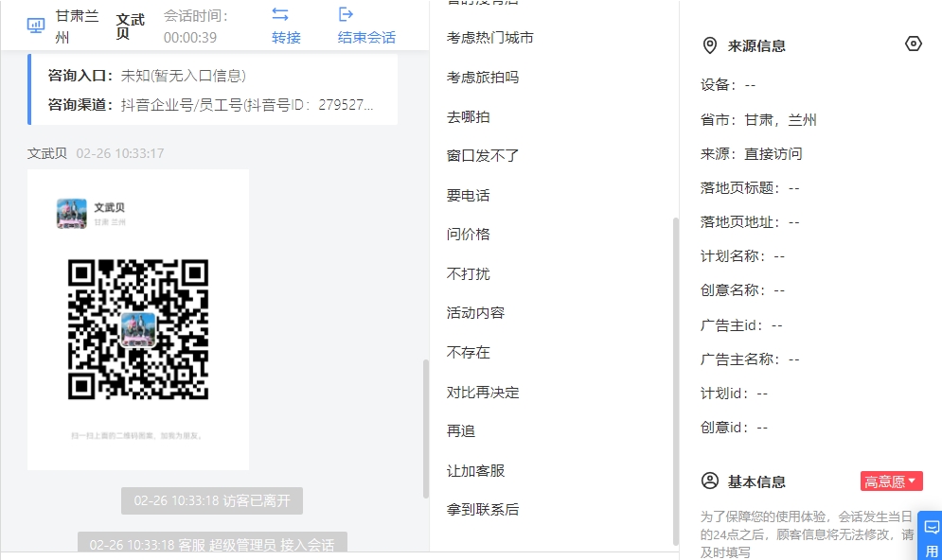Image resolution: width=942 pixels, height=560 pixels.
Task: Click the 访客已离开 system notice
Action: point(212,500)
